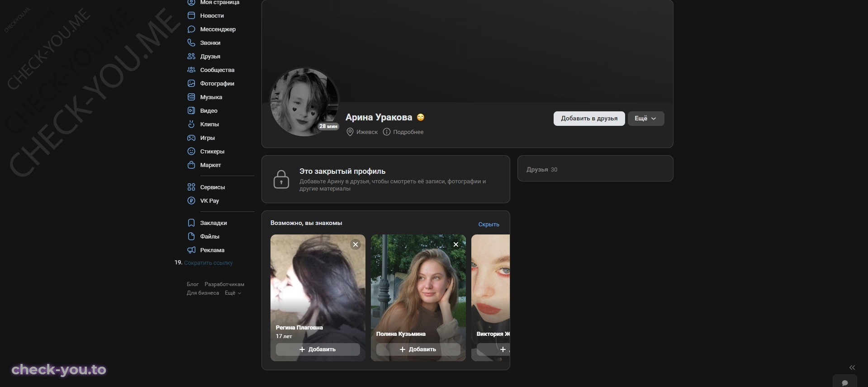
Task: Dismiss the Полина Кузьмина suggestion card
Action: 456,244
